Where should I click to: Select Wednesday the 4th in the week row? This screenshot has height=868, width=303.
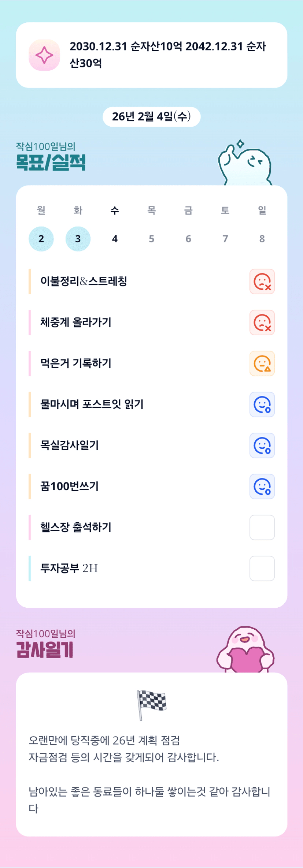coord(115,239)
